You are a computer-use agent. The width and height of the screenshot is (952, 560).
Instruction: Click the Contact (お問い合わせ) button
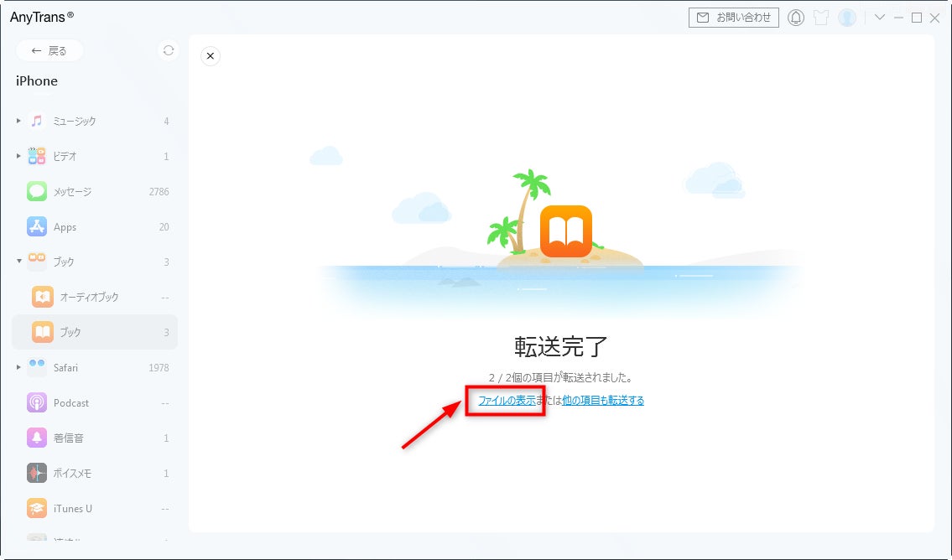click(x=733, y=18)
